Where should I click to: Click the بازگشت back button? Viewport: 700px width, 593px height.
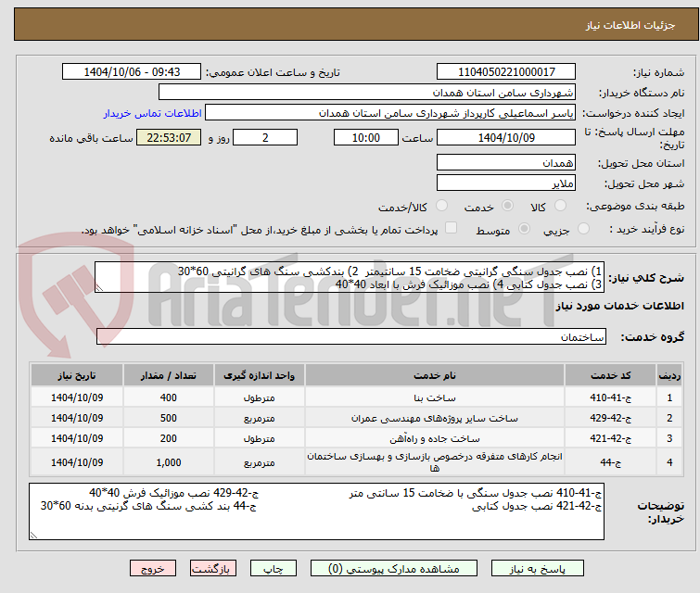pos(213,569)
